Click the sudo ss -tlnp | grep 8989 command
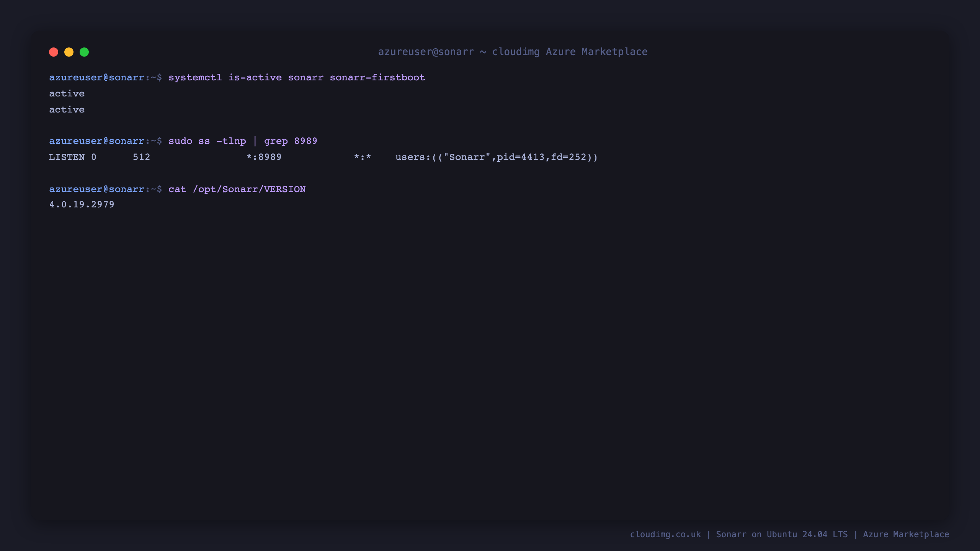 click(x=243, y=141)
